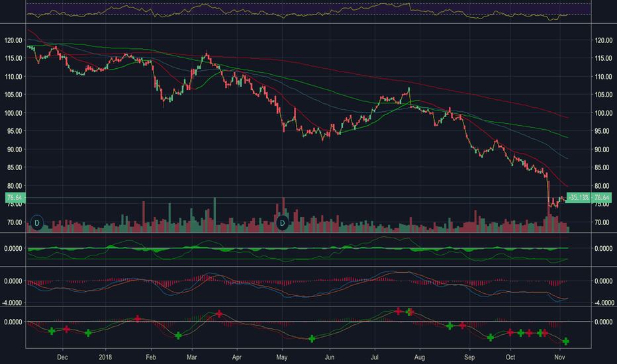Select the last green cross signal in November
Image resolution: width=617 pixels, height=364 pixels.
click(x=566, y=341)
